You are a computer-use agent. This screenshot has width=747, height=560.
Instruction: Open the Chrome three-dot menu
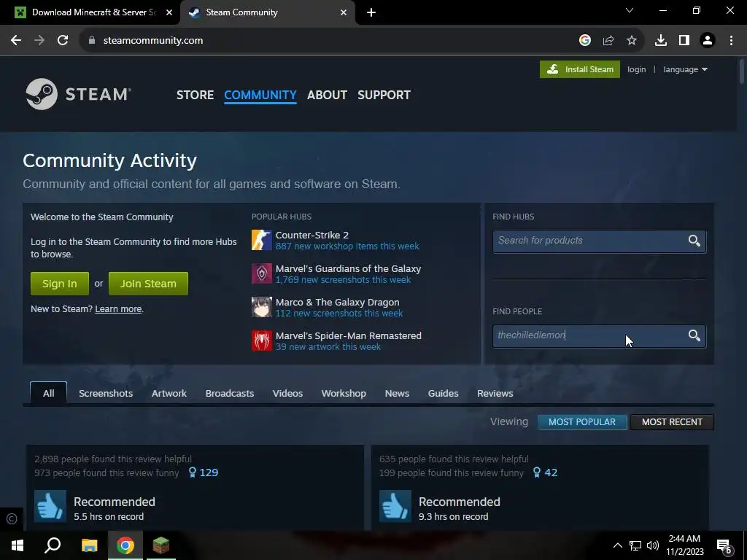[x=731, y=41]
